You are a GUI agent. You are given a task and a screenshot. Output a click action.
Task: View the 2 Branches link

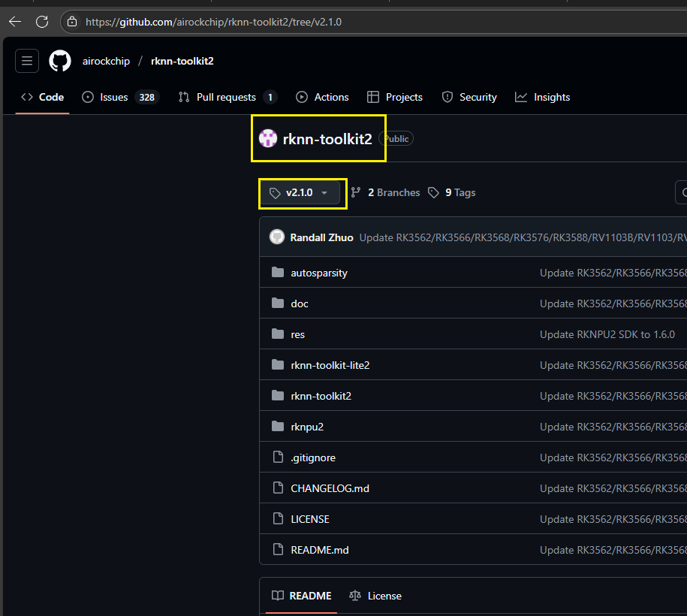point(386,192)
